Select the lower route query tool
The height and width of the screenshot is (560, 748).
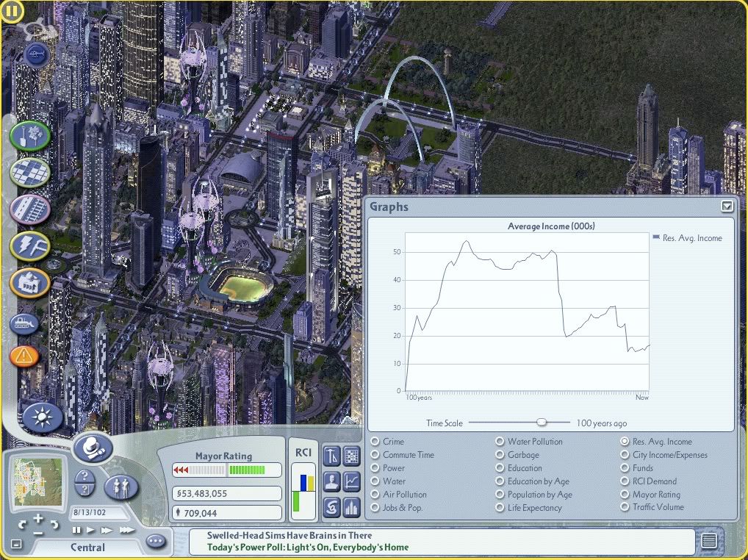tap(85, 490)
